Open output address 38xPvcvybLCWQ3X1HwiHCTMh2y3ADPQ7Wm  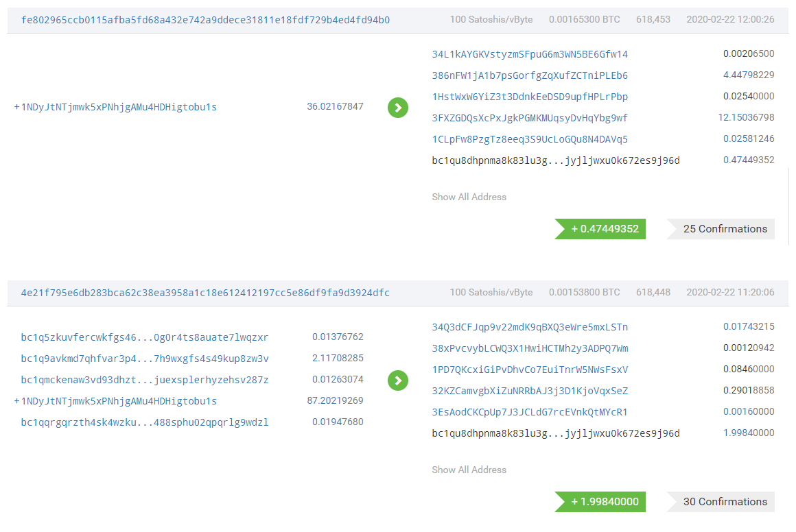(530, 348)
